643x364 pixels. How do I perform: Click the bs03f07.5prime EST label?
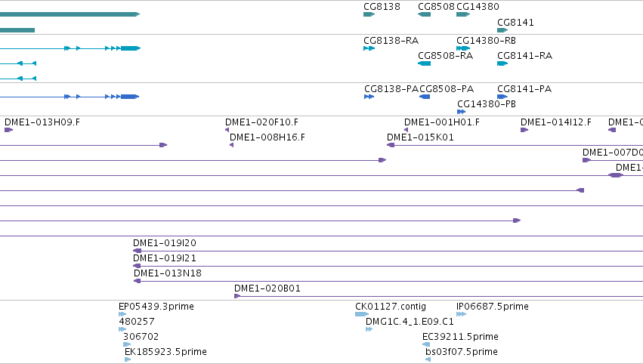[462, 352]
